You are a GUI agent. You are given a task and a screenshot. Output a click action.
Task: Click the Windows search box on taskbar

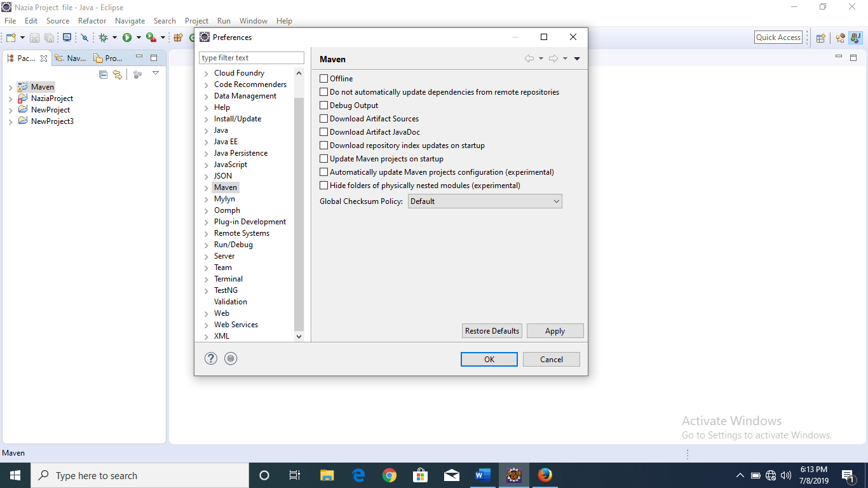click(140, 475)
